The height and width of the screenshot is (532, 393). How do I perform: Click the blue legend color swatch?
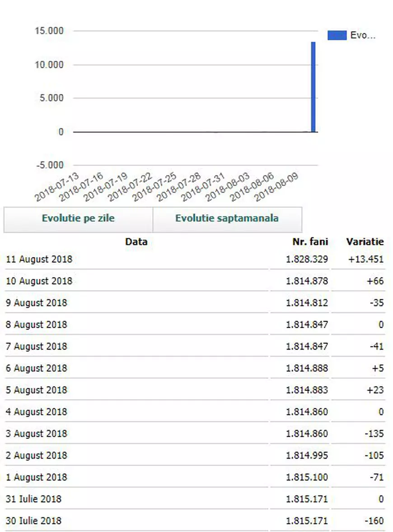tap(337, 35)
